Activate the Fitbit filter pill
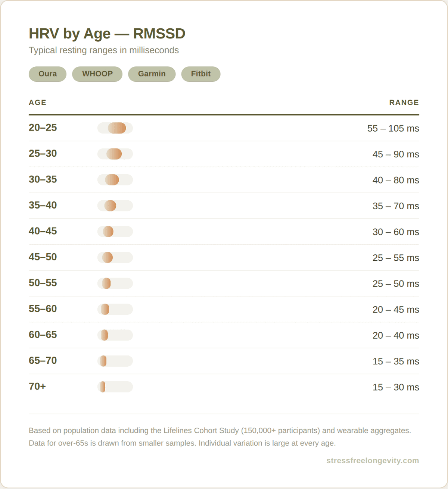This screenshot has height=489, width=448. tap(200, 74)
